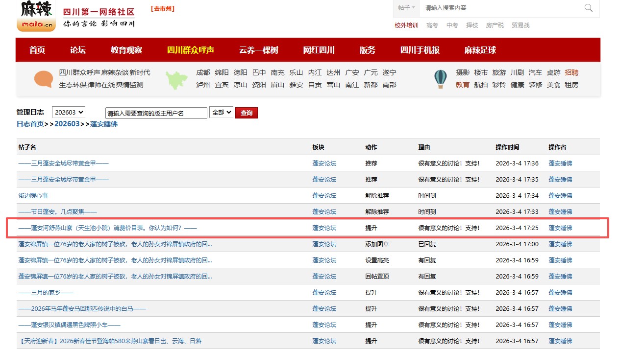Screen dimensions: 644x349
Task: Open 论坛 in the red navigation bar
Action: pos(77,50)
